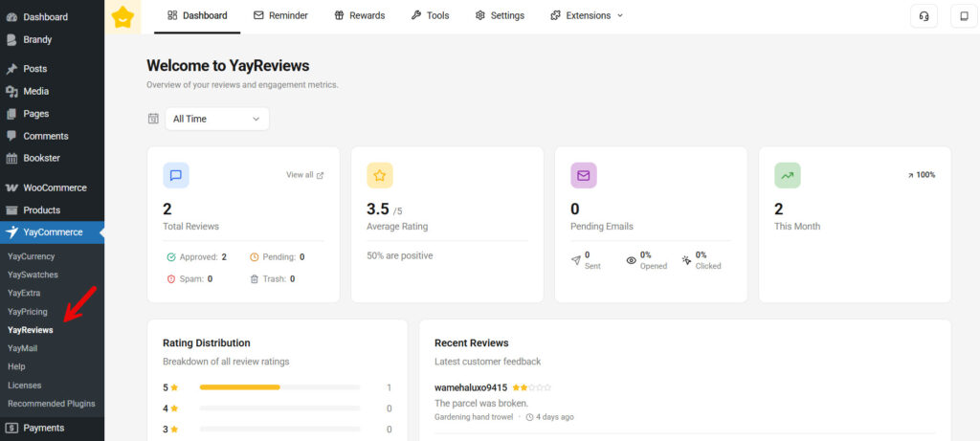Open the All Time date range dropdown

[x=217, y=119]
